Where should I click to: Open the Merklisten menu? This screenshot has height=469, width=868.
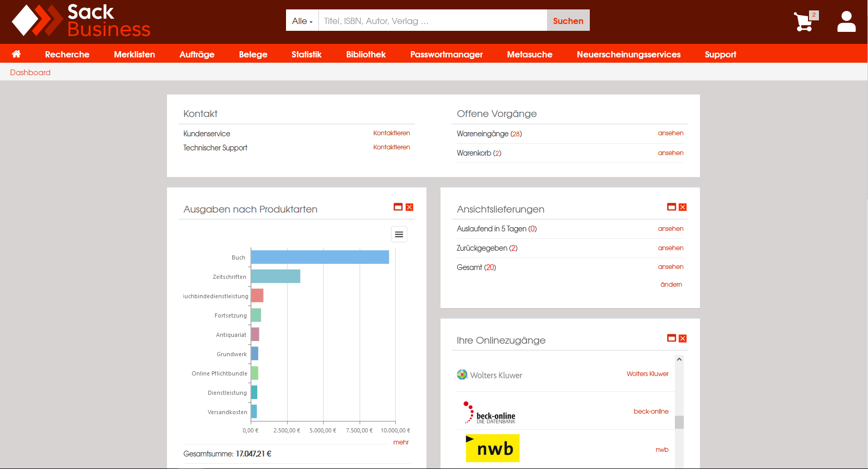[135, 54]
